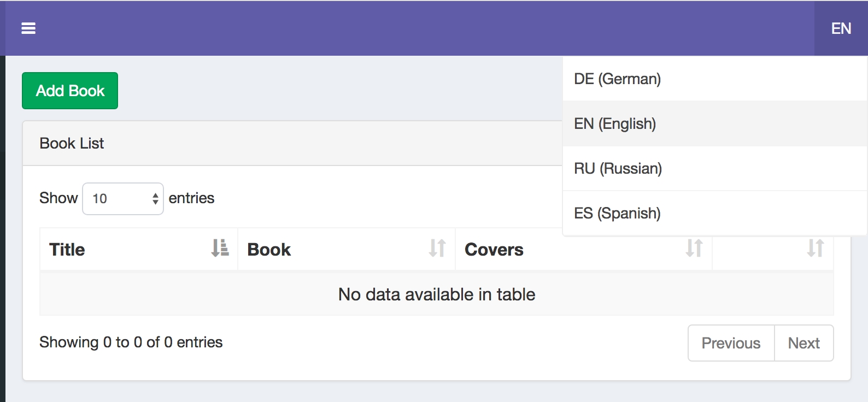
Task: Click the Add Book button
Action: click(x=70, y=91)
